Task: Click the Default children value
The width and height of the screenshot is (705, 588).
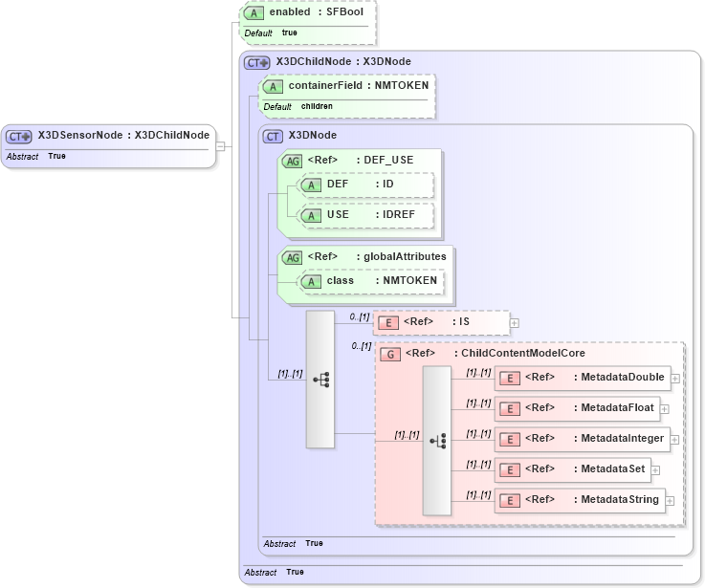Action: point(317,106)
